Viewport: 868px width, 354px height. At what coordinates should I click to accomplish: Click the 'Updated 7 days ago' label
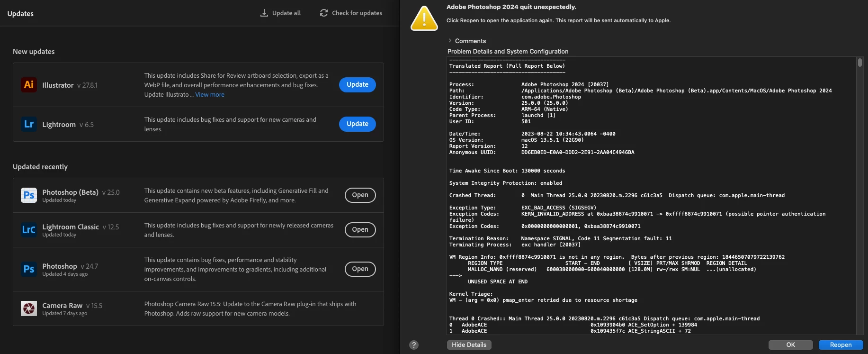65,314
